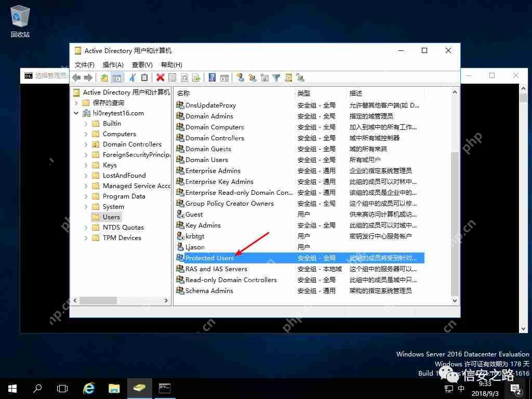Expand the 保存的查询 tree node
Viewport: 532px width, 399px height.
76,102
